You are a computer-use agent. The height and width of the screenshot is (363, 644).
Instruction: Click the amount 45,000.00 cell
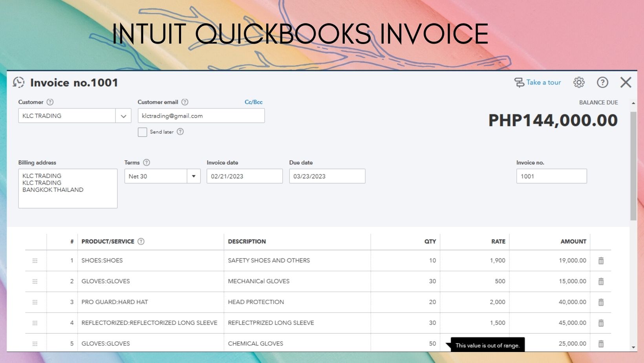(x=550, y=323)
